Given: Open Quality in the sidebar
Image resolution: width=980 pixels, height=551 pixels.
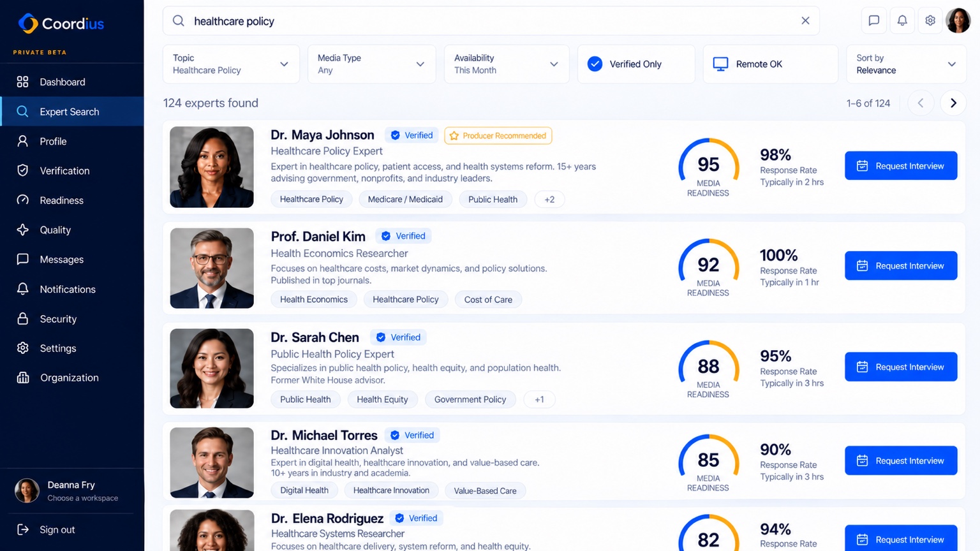Looking at the screenshot, I should tap(71, 230).
